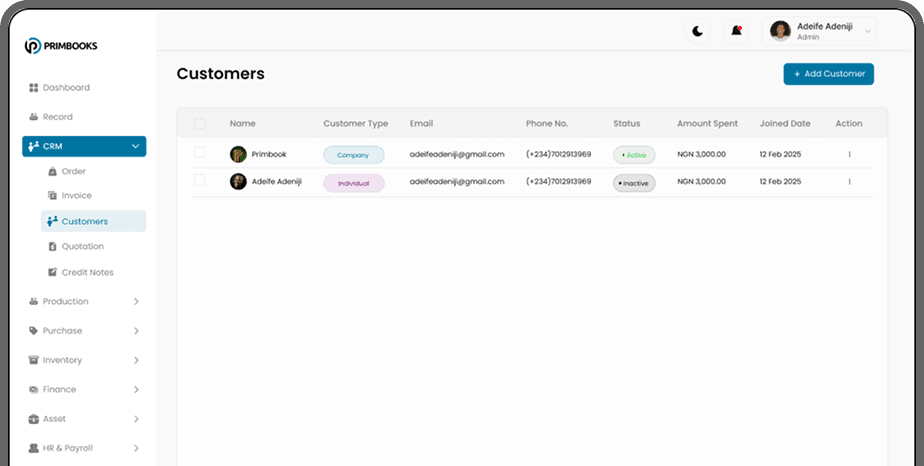Image resolution: width=924 pixels, height=466 pixels.
Task: Click the Email column header
Action: 421,124
